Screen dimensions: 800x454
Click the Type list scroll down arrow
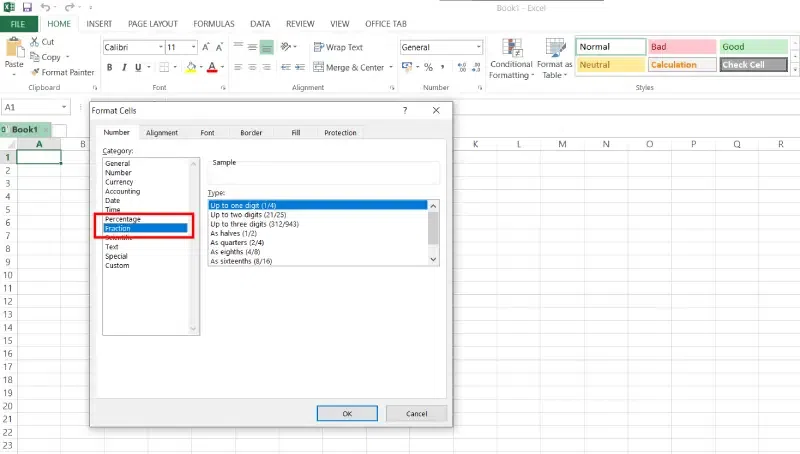(x=433, y=260)
